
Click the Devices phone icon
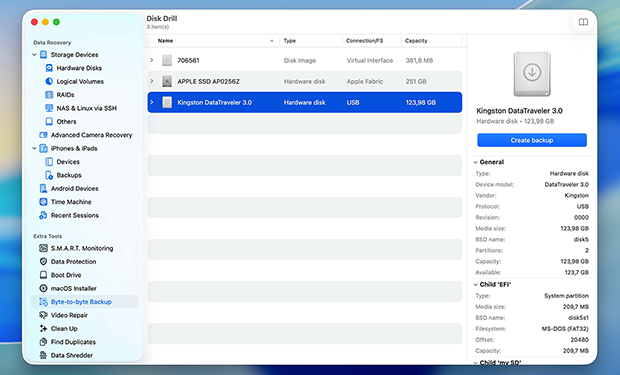(49, 161)
